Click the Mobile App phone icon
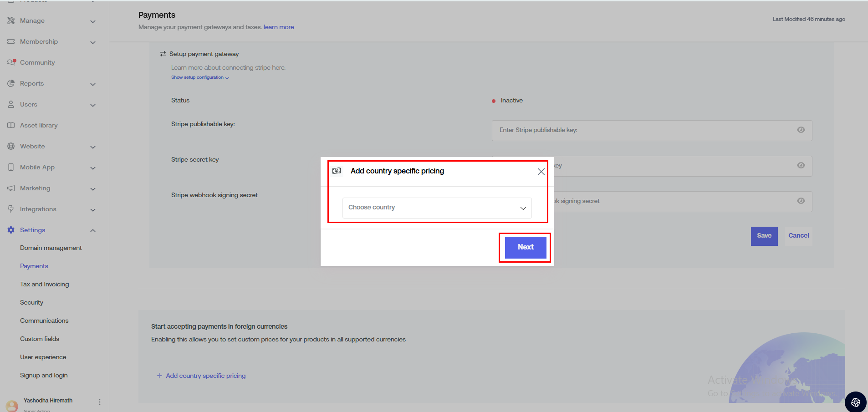The width and height of the screenshot is (868, 412). tap(11, 167)
